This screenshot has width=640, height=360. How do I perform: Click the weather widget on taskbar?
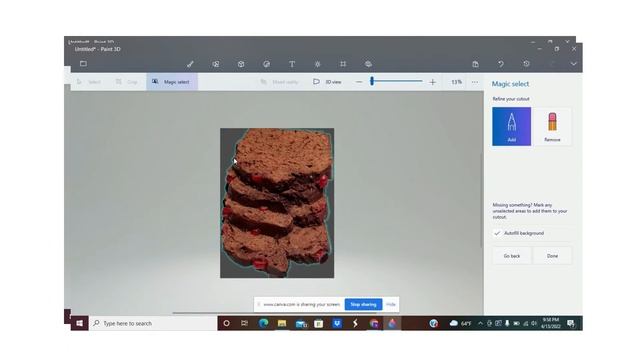coord(460,323)
